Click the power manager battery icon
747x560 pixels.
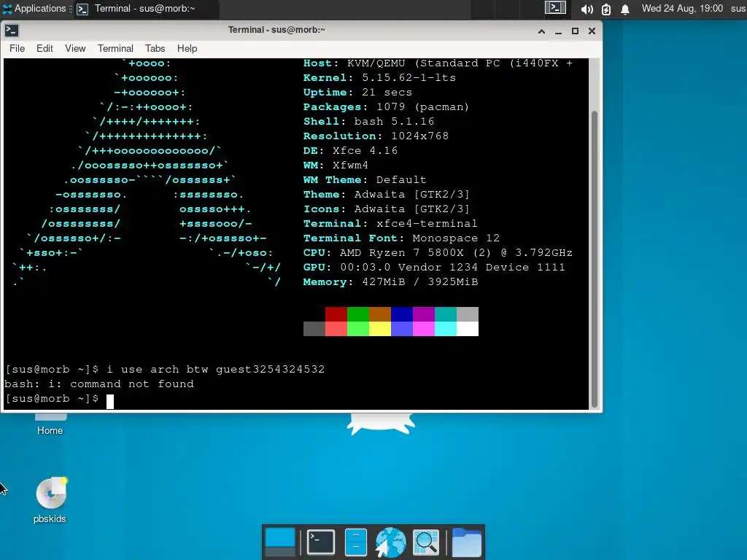(x=606, y=9)
